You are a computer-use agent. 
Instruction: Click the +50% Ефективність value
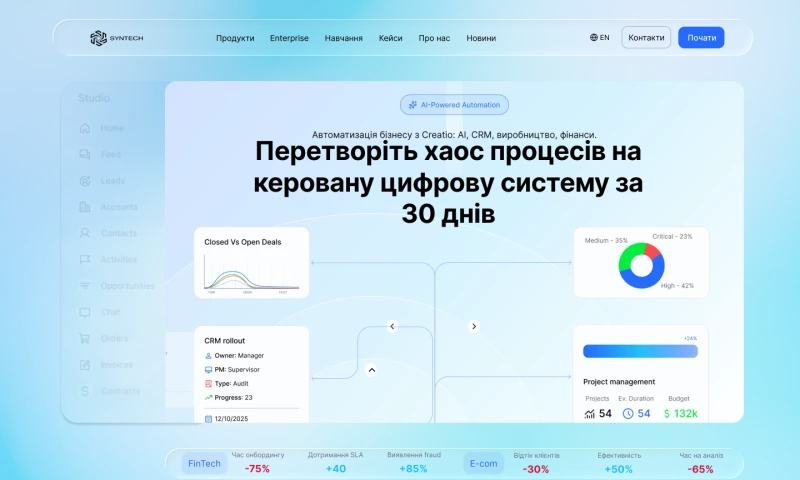click(x=618, y=469)
